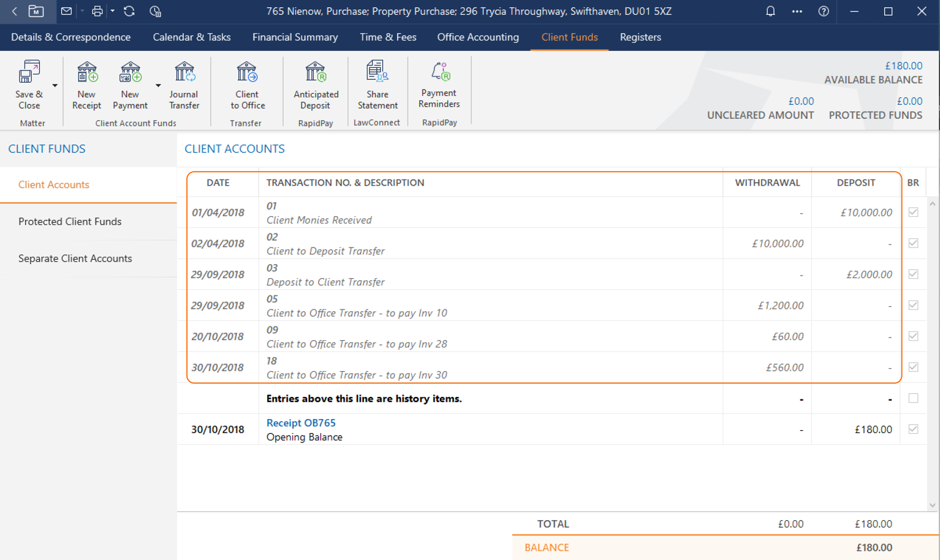The height and width of the screenshot is (560, 940).
Task: Expand the New Payment dropdown arrow
Action: pyautogui.click(x=158, y=86)
